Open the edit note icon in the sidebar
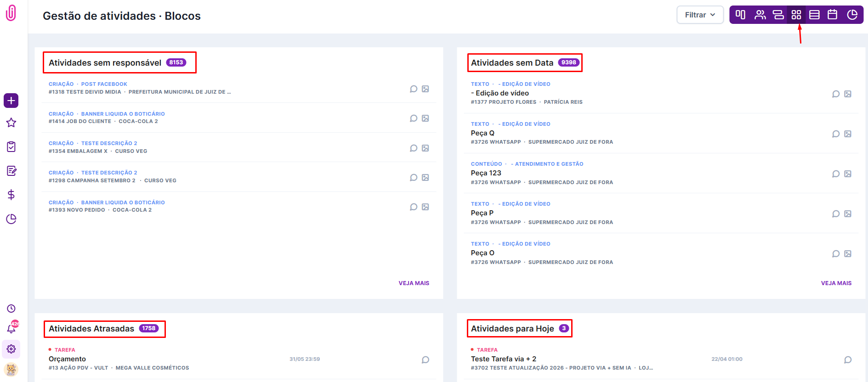The width and height of the screenshot is (868, 382). point(11,171)
